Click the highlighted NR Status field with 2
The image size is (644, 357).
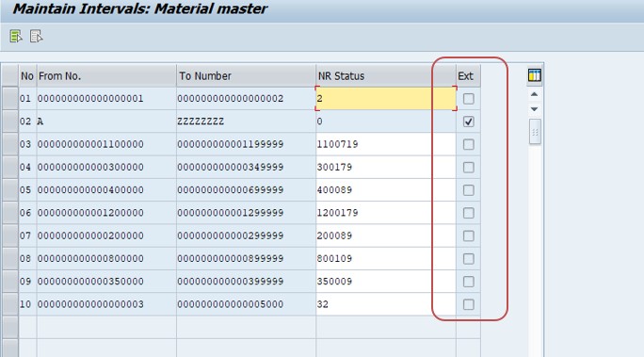386,99
